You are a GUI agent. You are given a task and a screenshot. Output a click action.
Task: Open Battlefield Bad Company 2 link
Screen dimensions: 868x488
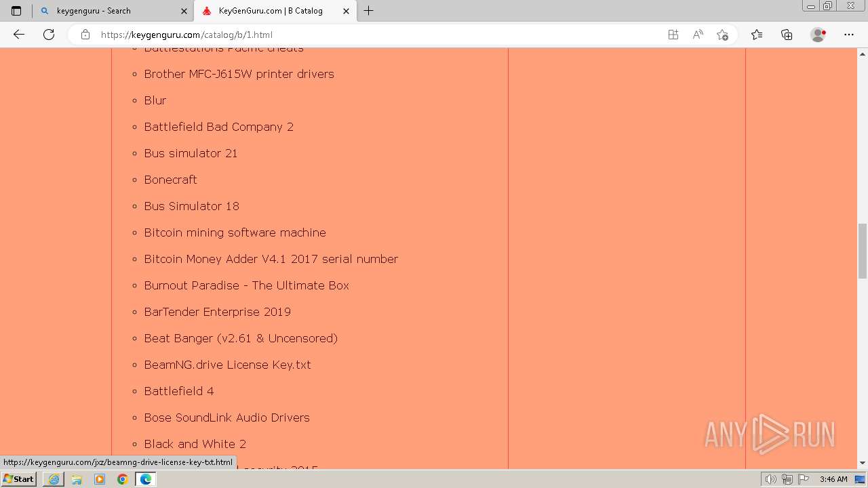218,127
